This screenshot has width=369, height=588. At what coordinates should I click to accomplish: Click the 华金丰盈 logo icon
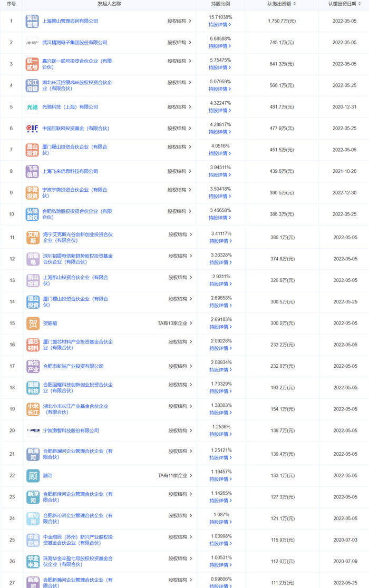tap(33, 562)
